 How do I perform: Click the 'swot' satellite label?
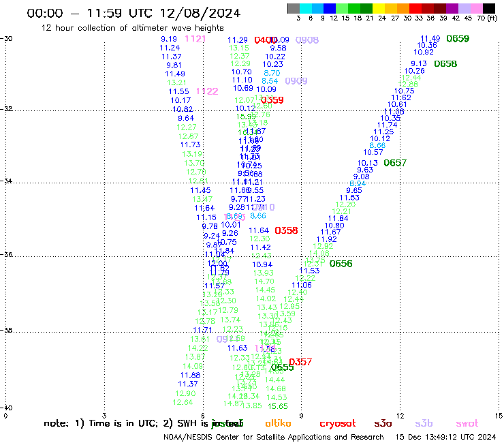coord(467,423)
